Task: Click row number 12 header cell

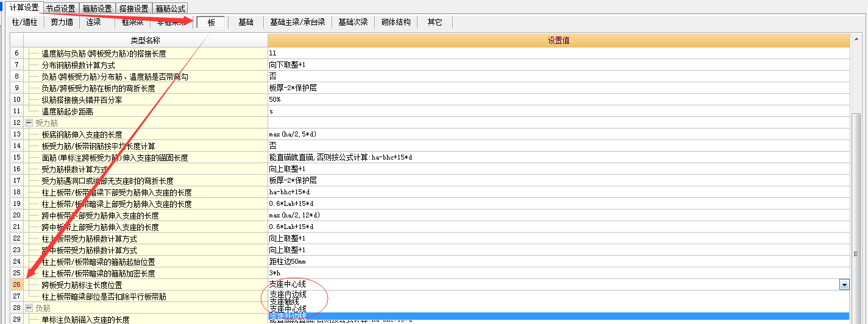Action: click(17, 123)
